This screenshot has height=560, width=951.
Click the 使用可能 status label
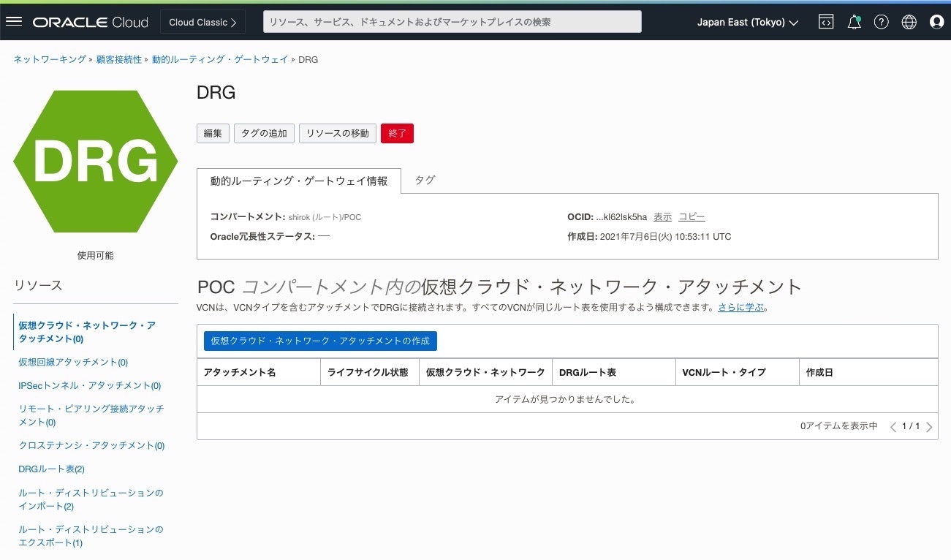coord(96,255)
